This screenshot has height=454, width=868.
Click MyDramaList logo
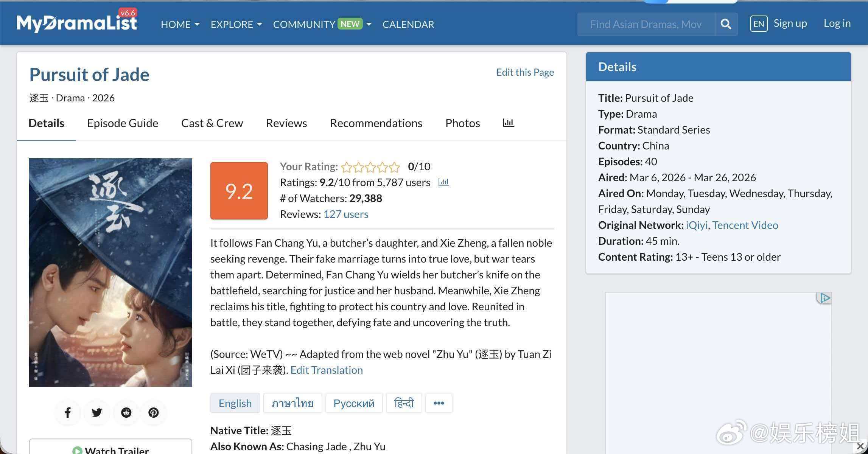tap(77, 23)
